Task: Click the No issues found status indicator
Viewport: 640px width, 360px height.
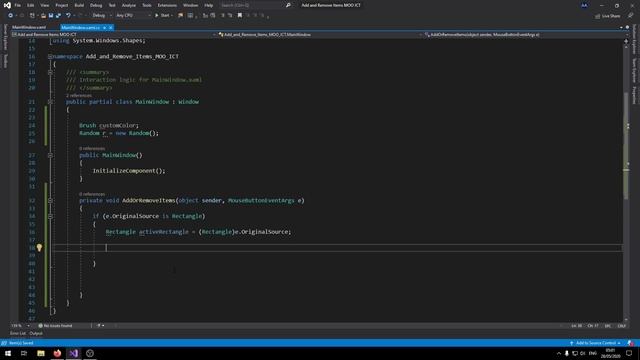Action: coord(56,326)
